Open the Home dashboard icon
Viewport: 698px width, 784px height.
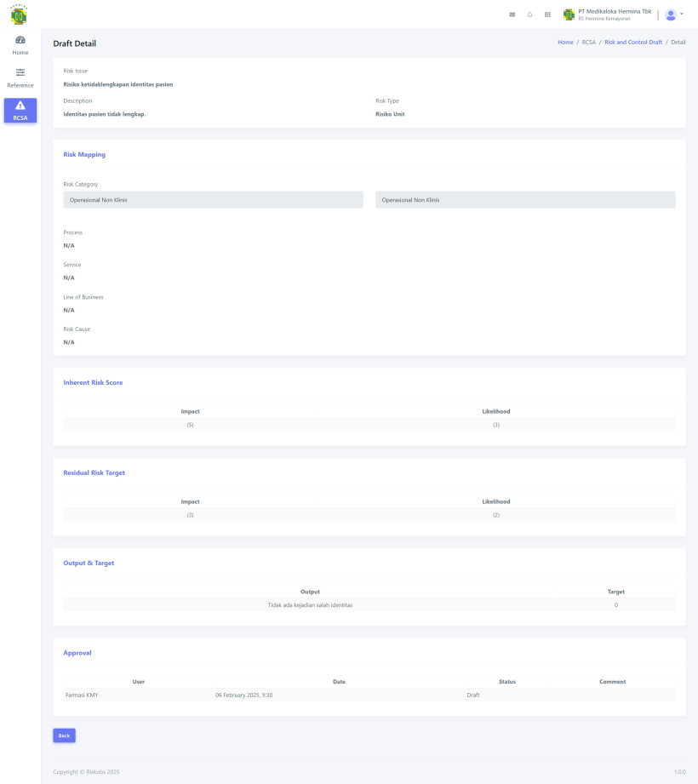pyautogui.click(x=20, y=40)
